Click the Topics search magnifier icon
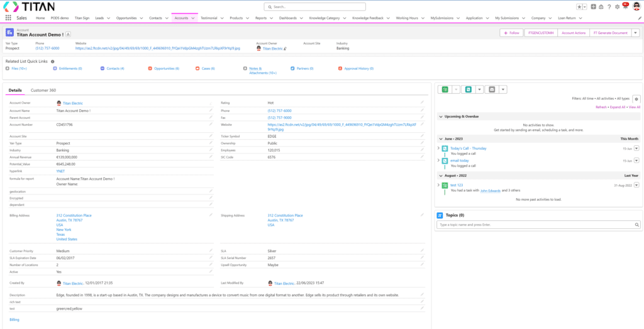 pyautogui.click(x=637, y=225)
